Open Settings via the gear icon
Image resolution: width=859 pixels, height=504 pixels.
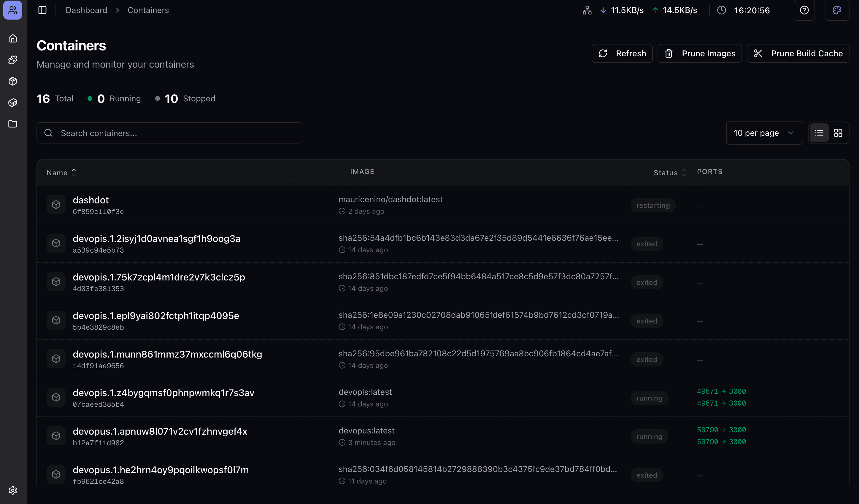13,490
